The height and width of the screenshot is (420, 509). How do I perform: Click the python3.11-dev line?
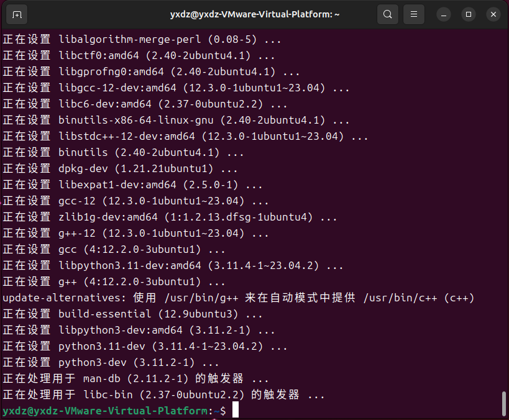point(145,346)
